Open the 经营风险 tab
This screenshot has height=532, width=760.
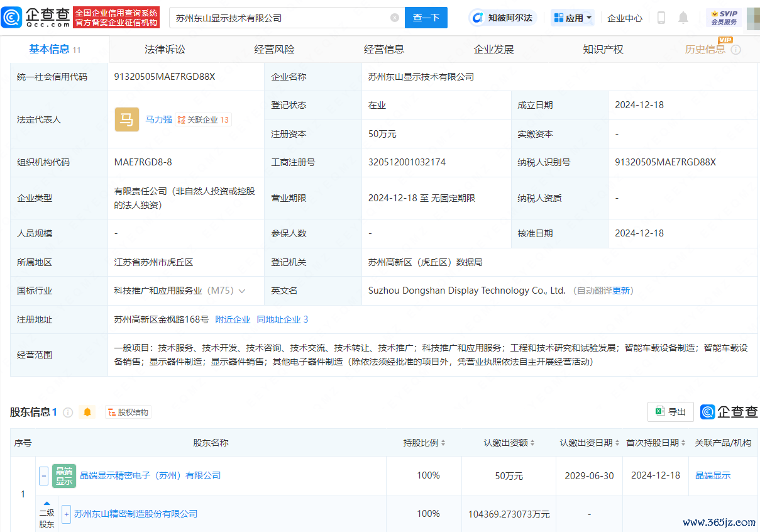coord(274,50)
